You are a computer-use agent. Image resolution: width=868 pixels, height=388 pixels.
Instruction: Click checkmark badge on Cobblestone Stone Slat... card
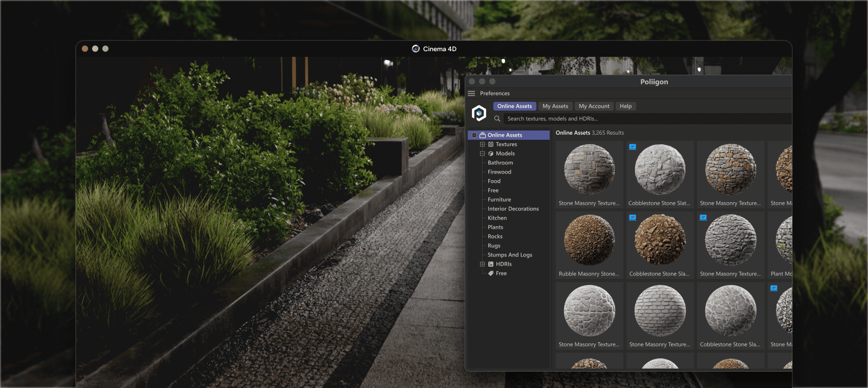[x=633, y=147]
